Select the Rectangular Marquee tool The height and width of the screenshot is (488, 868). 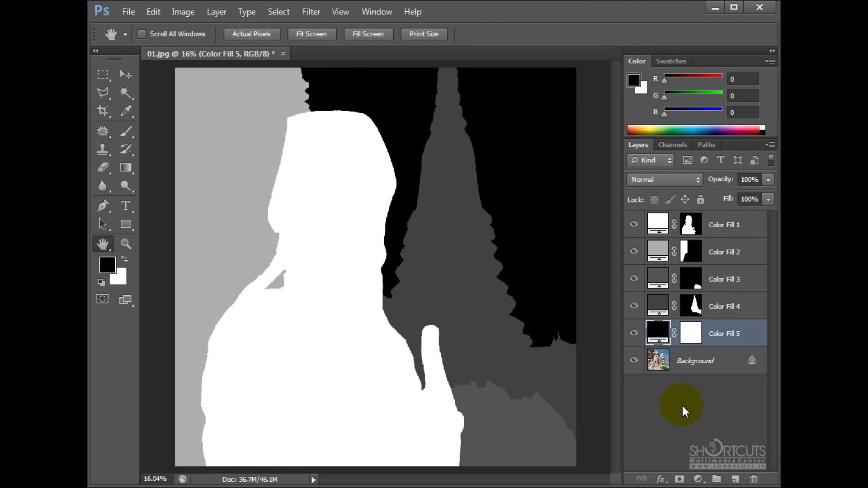tap(103, 74)
